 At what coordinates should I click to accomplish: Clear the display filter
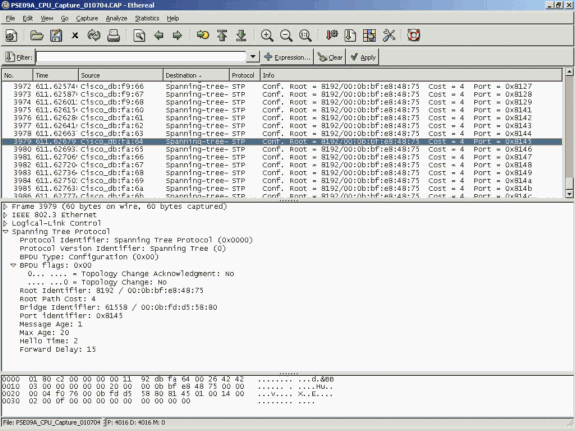tap(330, 57)
